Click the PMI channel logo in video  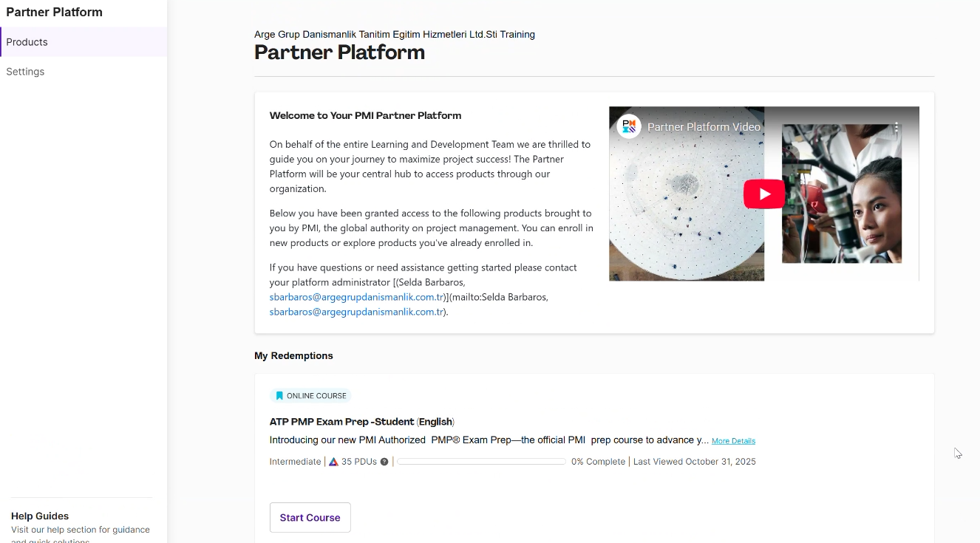click(x=629, y=126)
